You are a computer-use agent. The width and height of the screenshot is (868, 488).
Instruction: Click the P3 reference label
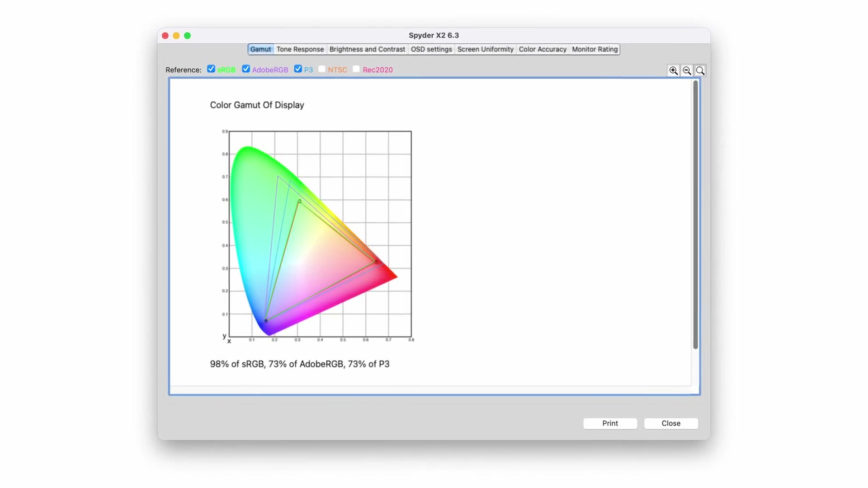pos(308,70)
